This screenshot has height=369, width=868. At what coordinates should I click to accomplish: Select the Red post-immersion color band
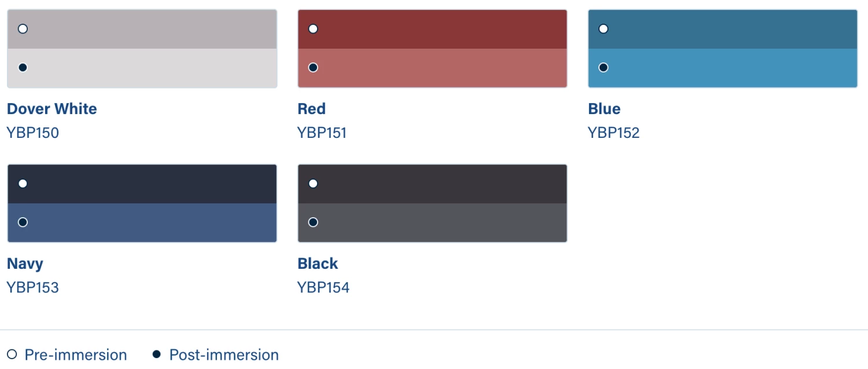432,68
